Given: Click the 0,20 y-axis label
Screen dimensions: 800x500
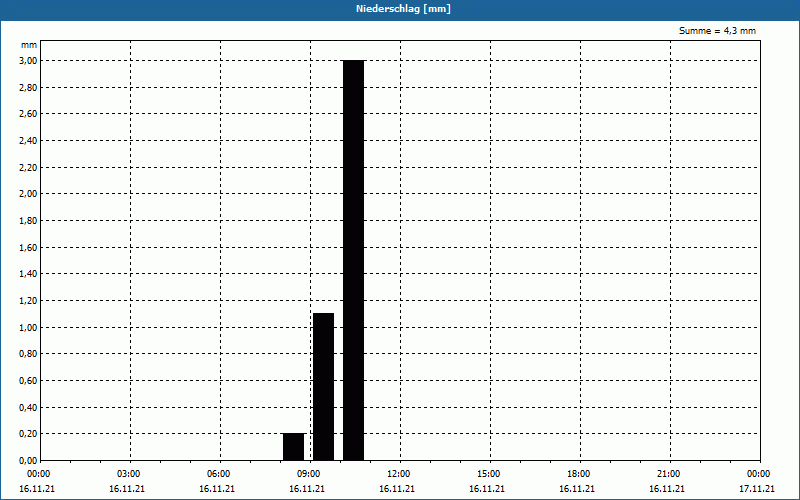Looking at the screenshot, I should 28,434.
